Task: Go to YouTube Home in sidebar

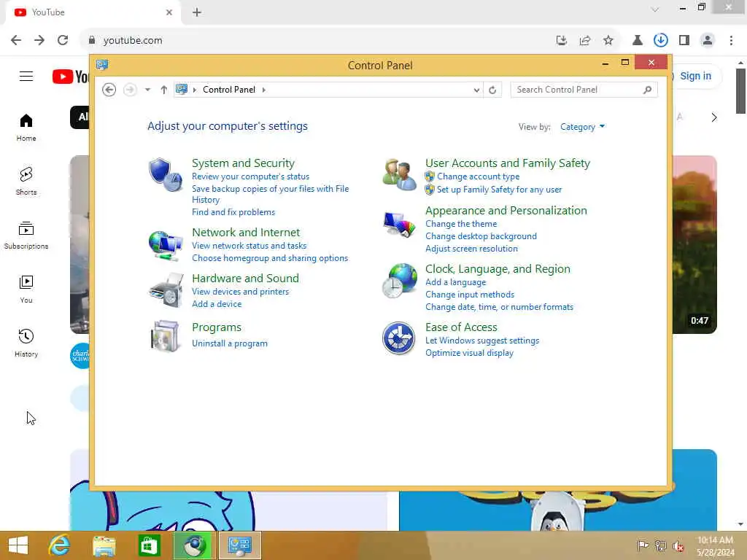Action: 26,128
